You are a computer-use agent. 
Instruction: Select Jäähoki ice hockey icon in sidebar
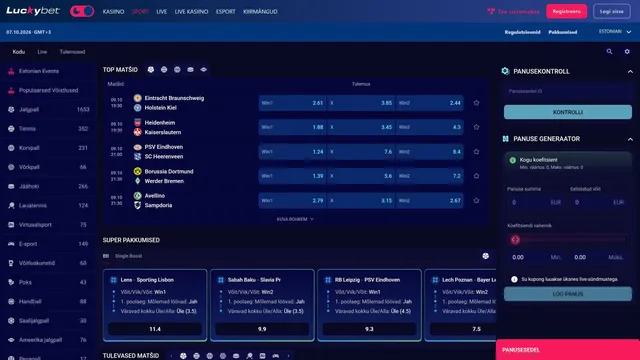click(11, 186)
